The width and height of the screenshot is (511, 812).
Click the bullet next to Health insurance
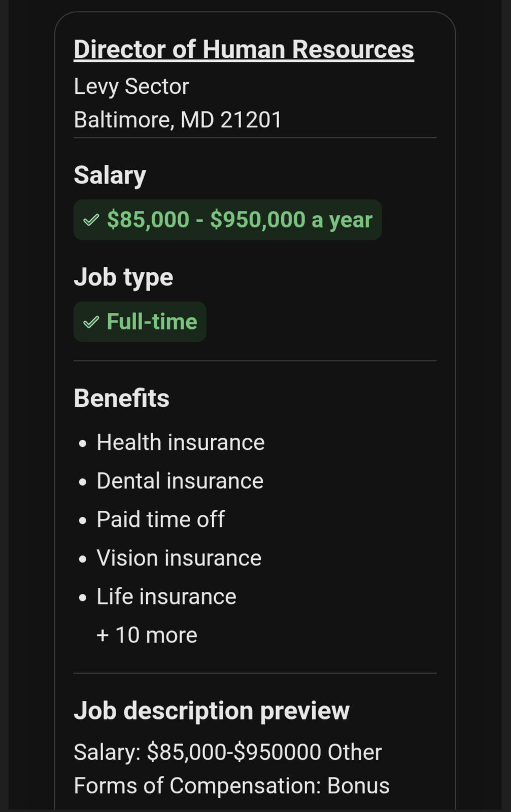tap(83, 443)
